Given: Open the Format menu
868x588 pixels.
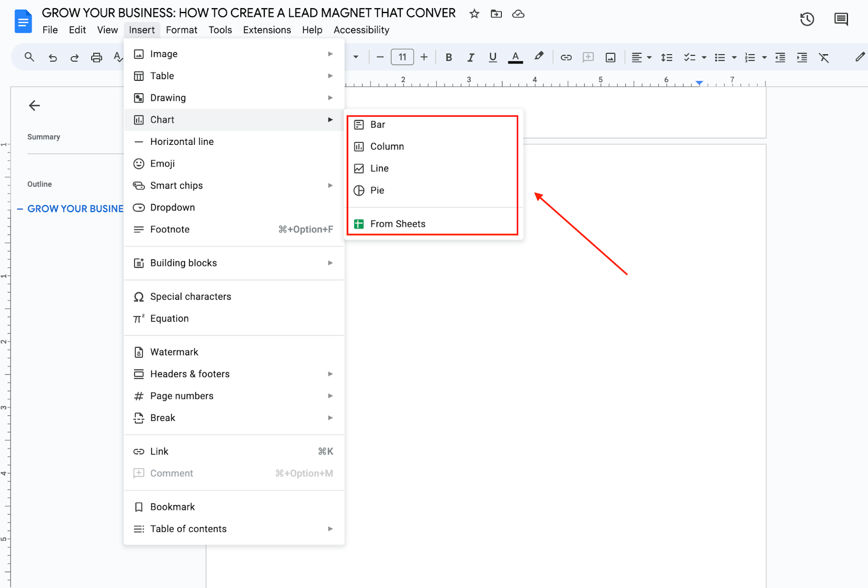Looking at the screenshot, I should [x=182, y=30].
